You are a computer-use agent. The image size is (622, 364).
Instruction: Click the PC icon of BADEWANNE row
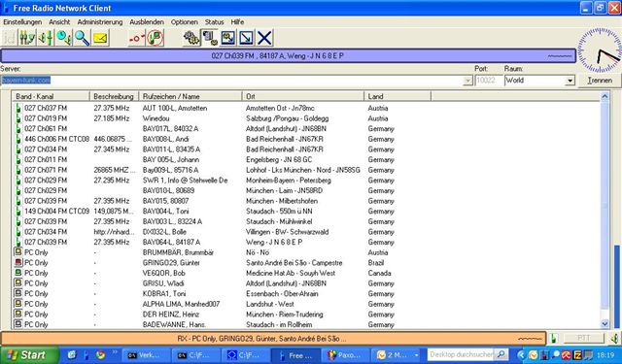pos(18,324)
